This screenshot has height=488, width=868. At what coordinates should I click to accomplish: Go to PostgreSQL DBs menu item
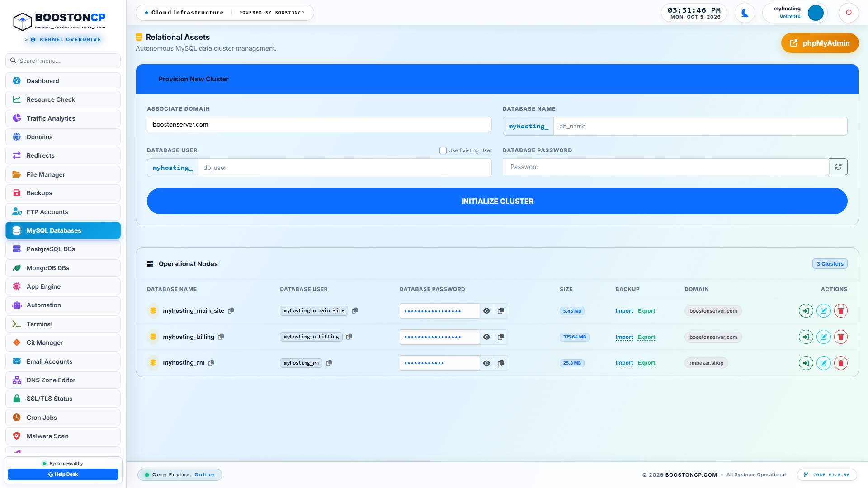pos(63,249)
